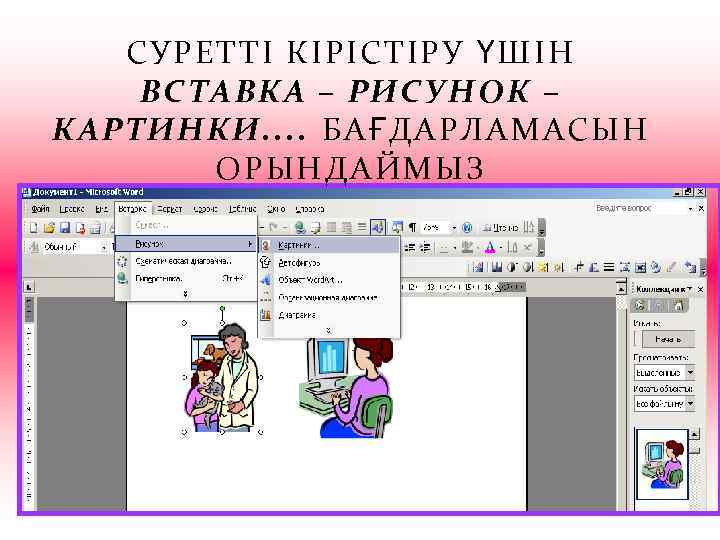Click the Format Picture icon
The height and width of the screenshot is (540, 720).
tap(656, 267)
